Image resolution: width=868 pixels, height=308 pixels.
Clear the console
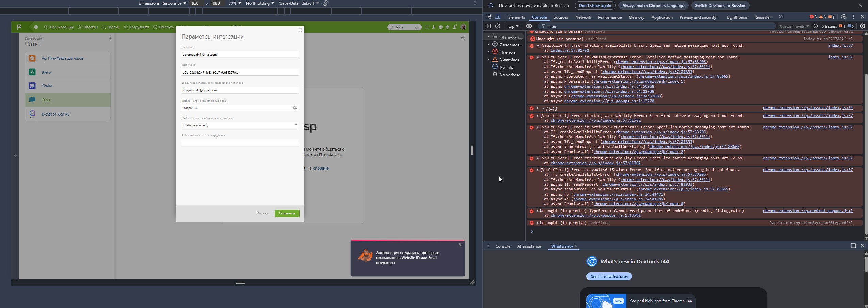[x=498, y=26]
